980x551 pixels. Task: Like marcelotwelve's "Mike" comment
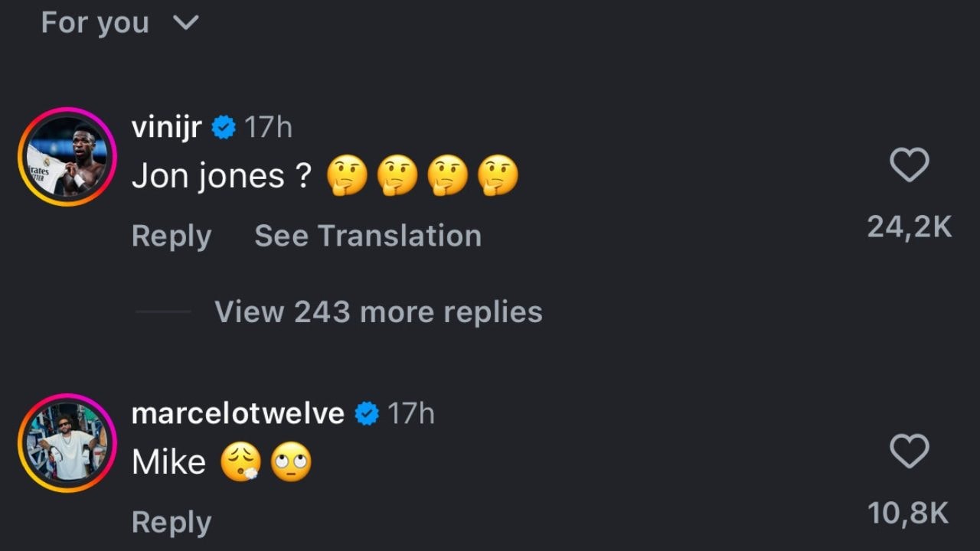[910, 451]
